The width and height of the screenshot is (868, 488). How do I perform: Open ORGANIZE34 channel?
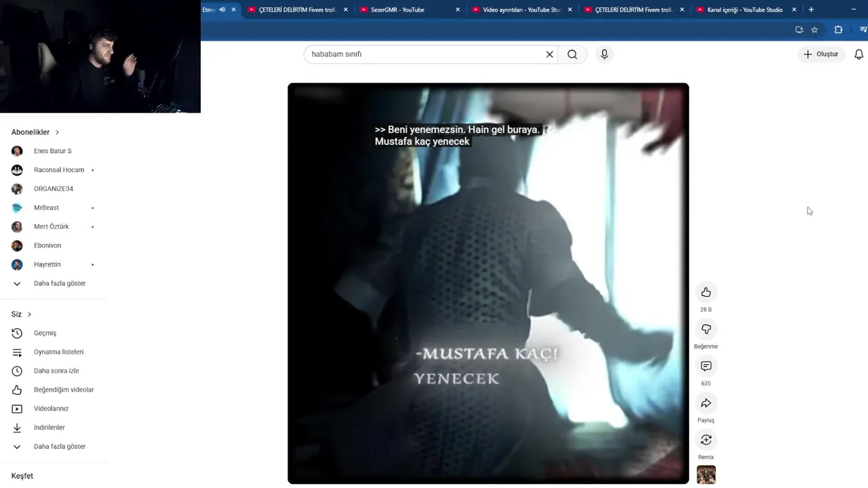pyautogui.click(x=54, y=189)
